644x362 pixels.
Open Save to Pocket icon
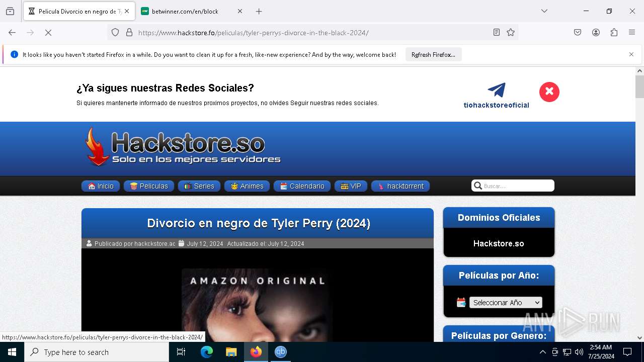pyautogui.click(x=578, y=33)
